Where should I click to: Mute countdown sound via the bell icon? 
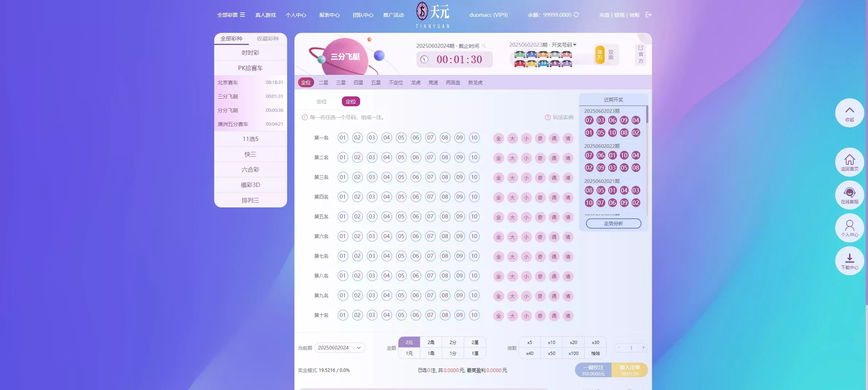(484, 46)
